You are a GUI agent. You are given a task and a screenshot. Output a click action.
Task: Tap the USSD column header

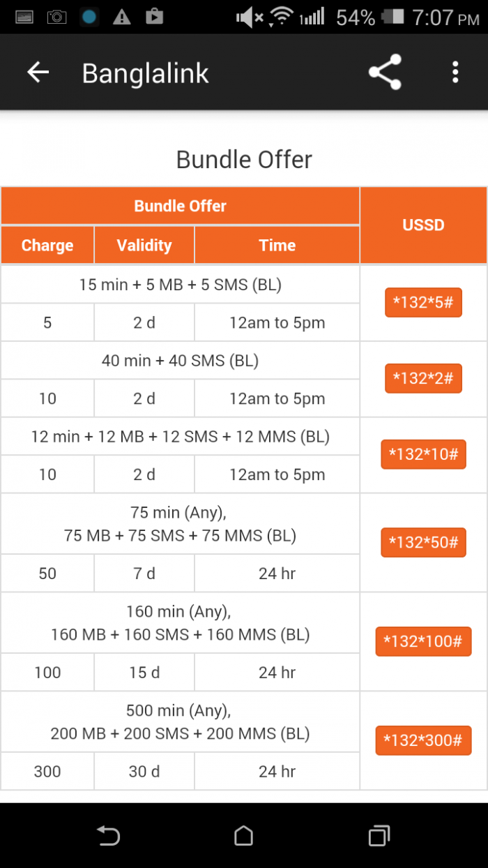click(423, 225)
